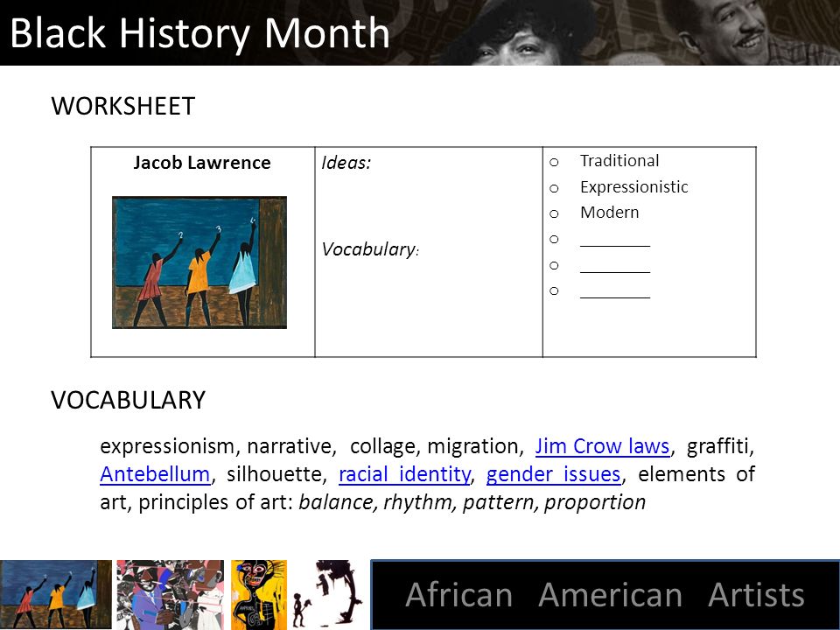Open the Jacob Lawrence thumbnail in footer
Viewport: 840px width, 630px height.
pyautogui.click(x=56, y=595)
